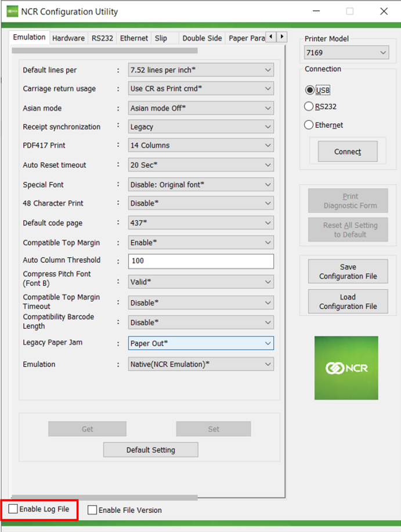Open 48 Character Print dropdown

(x=201, y=203)
